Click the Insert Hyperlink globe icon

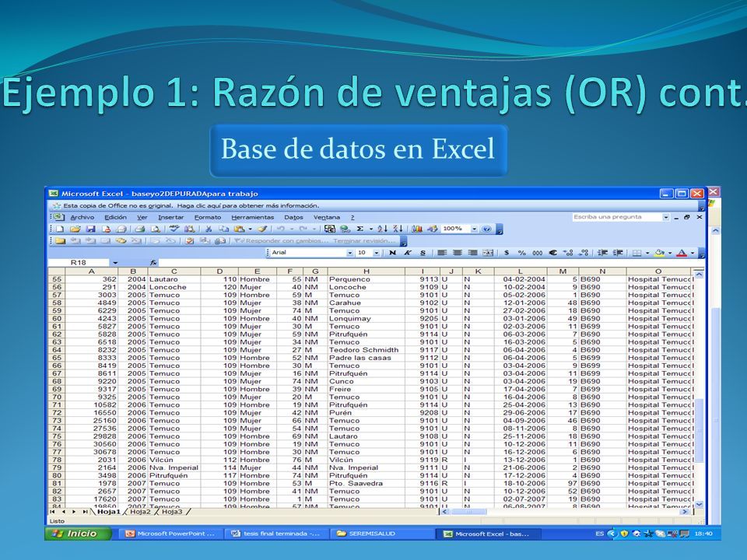click(x=345, y=229)
